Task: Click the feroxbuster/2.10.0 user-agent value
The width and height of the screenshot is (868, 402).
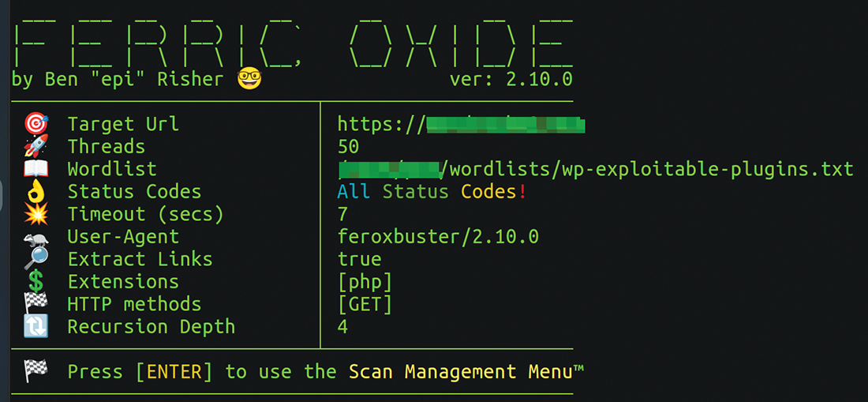Action: (439, 237)
